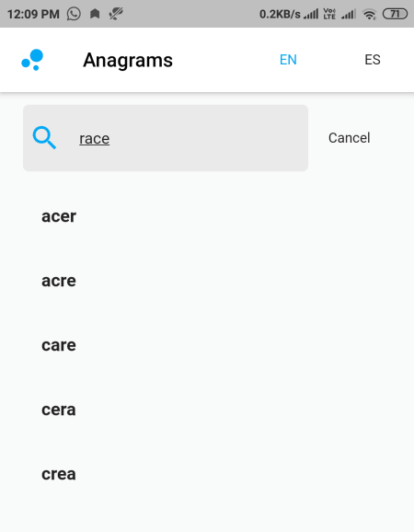Tap the status bar clock showing 12:09 PM
414x532 pixels.
tap(33, 14)
